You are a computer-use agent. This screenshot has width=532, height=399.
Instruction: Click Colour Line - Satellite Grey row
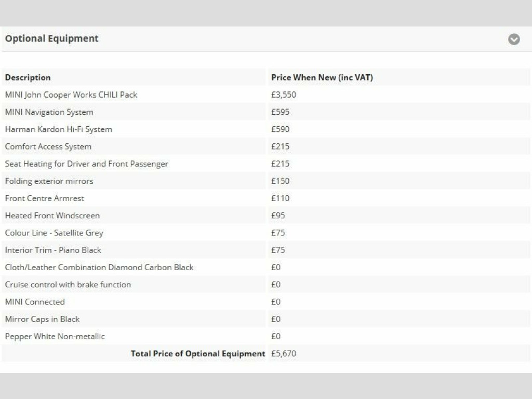(54, 232)
